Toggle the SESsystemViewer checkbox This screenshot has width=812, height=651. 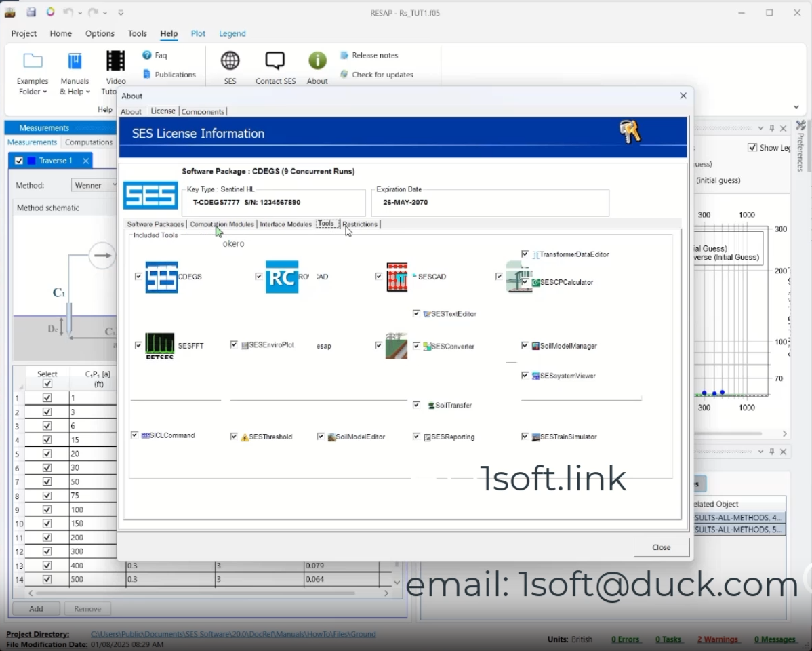pos(525,375)
